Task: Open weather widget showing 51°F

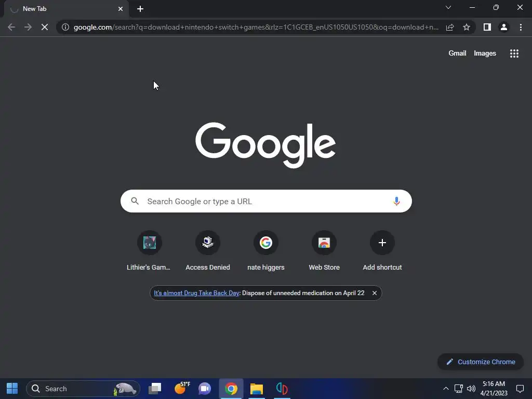Action: 181,389
